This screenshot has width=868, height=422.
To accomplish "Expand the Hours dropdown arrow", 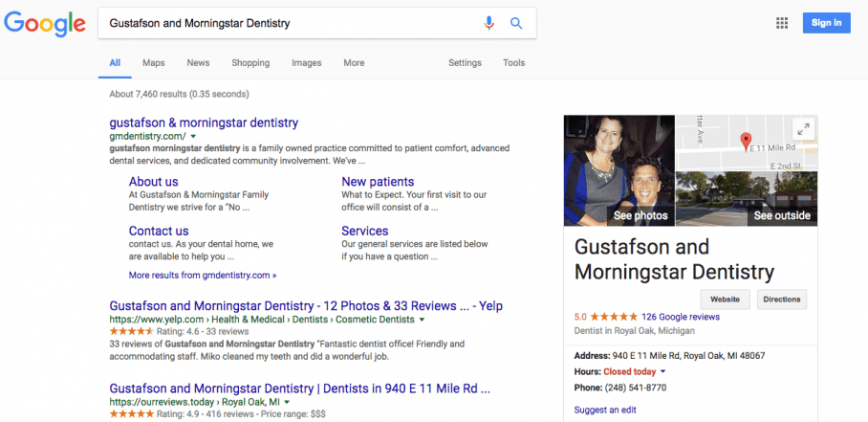I will click(663, 371).
